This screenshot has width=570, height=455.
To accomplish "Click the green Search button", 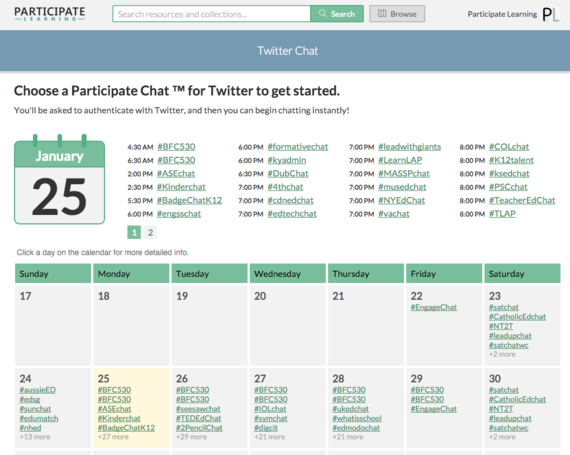I will click(337, 14).
